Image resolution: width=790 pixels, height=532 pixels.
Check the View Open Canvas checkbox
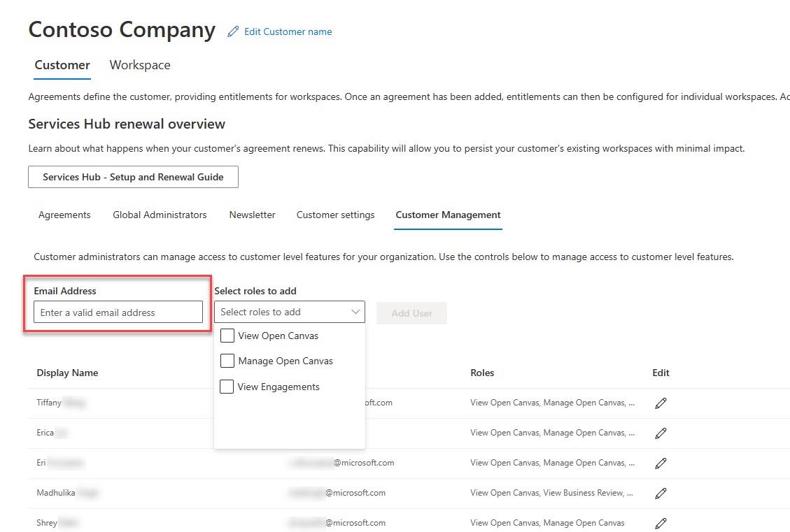(227, 336)
